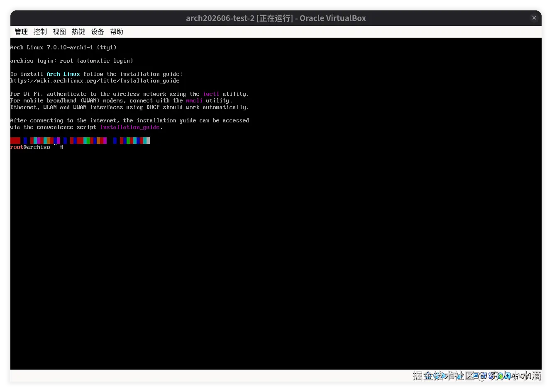Click the purple mmcli utility name

pyautogui.click(x=194, y=101)
